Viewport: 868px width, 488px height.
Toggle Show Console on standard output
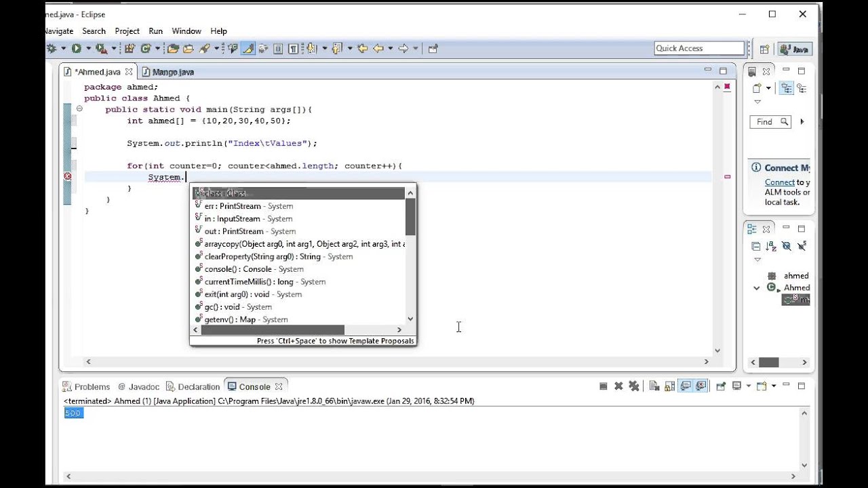click(x=686, y=386)
